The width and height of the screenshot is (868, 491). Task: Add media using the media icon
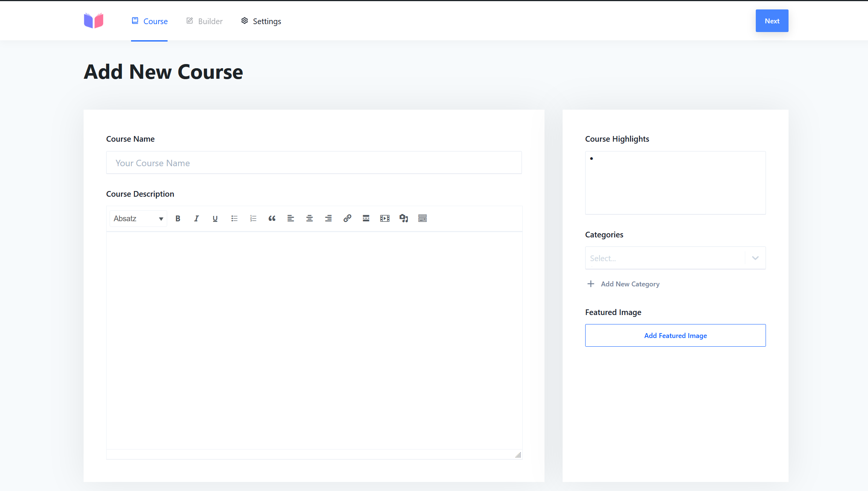click(x=403, y=218)
